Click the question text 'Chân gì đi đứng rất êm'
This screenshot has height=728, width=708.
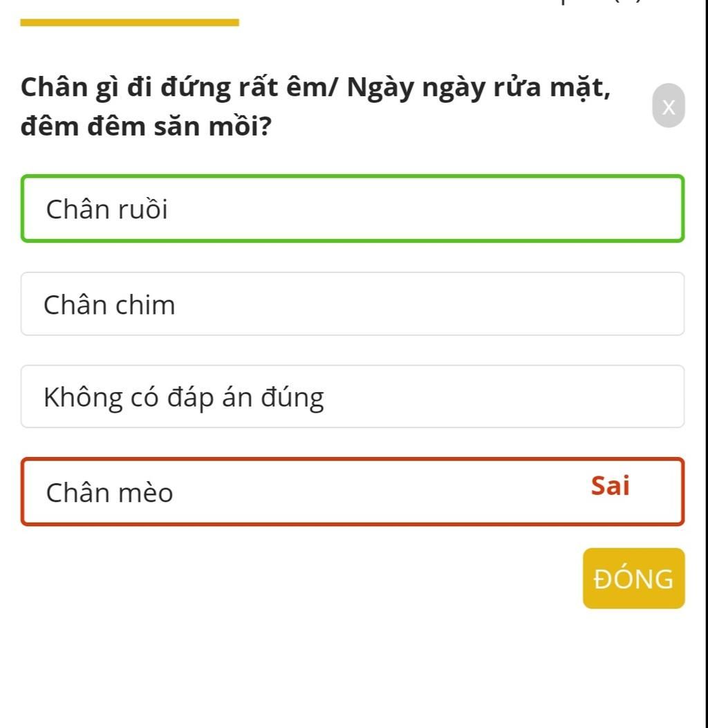click(180, 88)
